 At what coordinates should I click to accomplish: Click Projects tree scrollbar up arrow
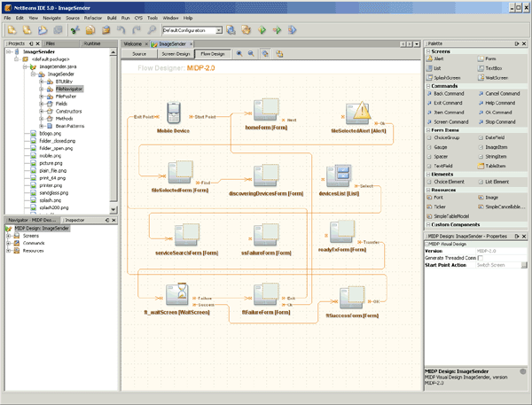pos(113,52)
